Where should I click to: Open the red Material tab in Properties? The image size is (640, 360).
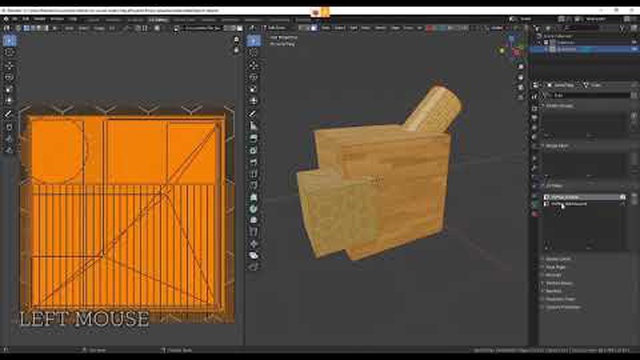pos(535,213)
